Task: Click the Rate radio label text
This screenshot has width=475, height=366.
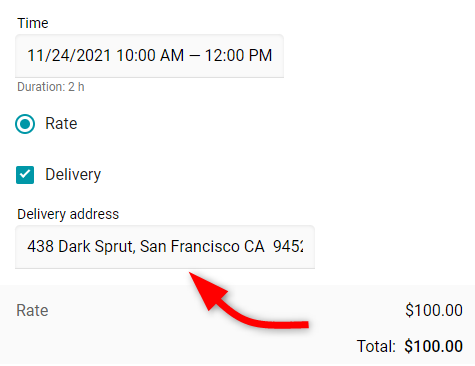Action: 61,124
